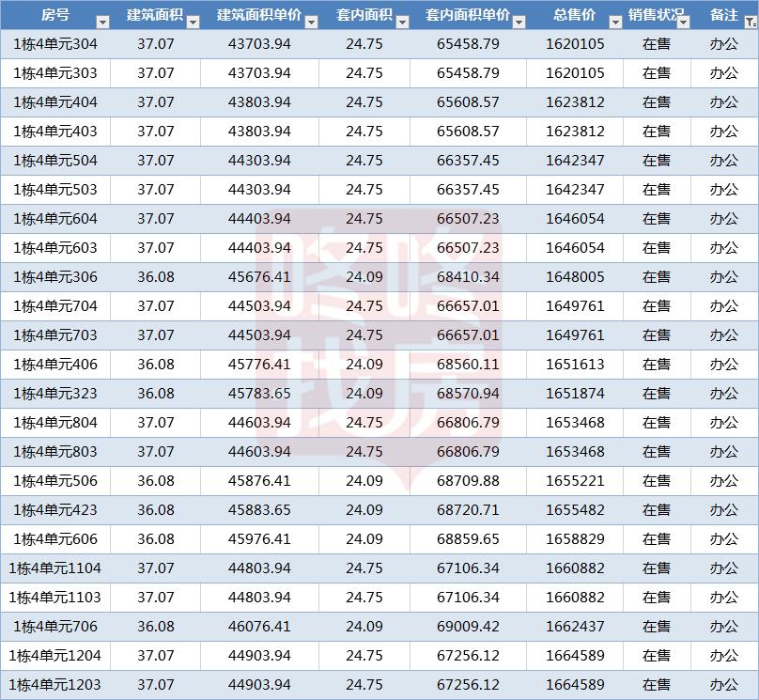Screen dimensions: 759x700
Task: Select total price cell 1658829
Action: coord(574,539)
